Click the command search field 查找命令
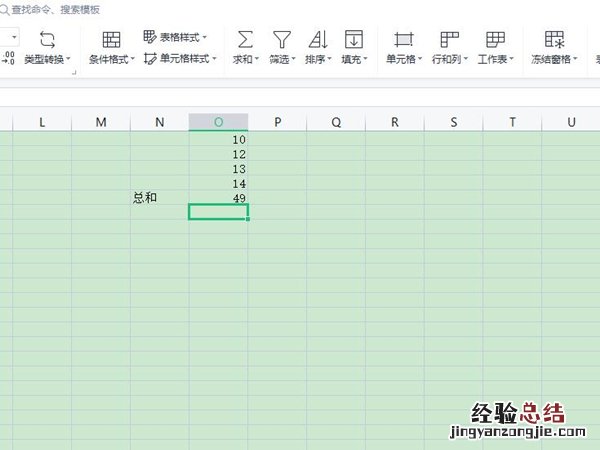The height and width of the screenshot is (450, 600). coord(55,10)
